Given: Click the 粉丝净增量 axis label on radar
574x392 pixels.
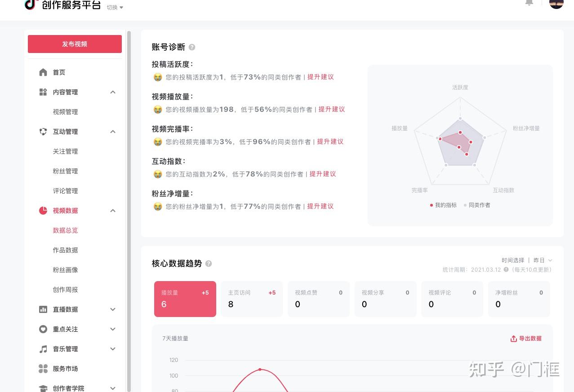Looking at the screenshot, I should (x=526, y=128).
